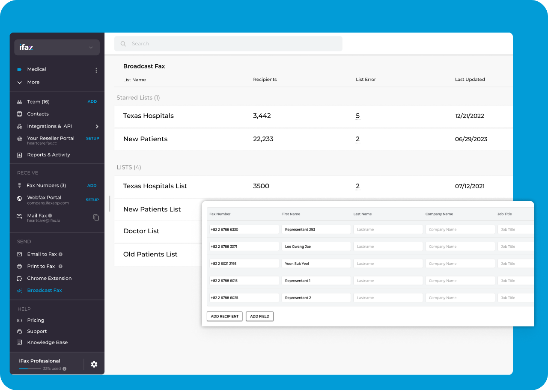Screen dimensions: 548x392
Task: Click the SETUP link for Webfax Portal
Action: point(92,199)
